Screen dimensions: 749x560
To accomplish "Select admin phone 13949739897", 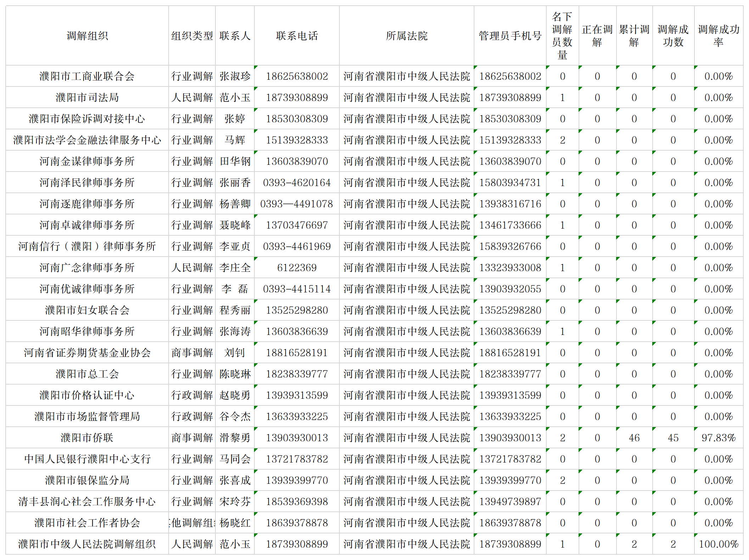I will [510, 502].
